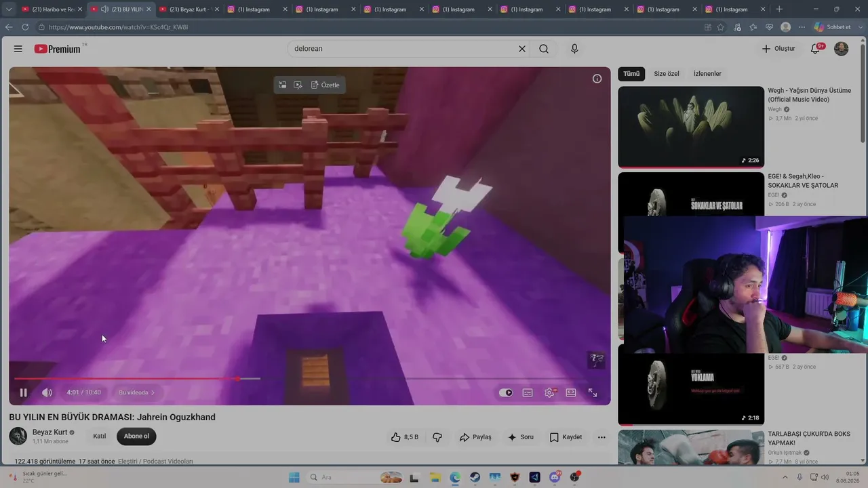Open the Oluştur create menu
The image size is (868, 488).
tap(778, 49)
